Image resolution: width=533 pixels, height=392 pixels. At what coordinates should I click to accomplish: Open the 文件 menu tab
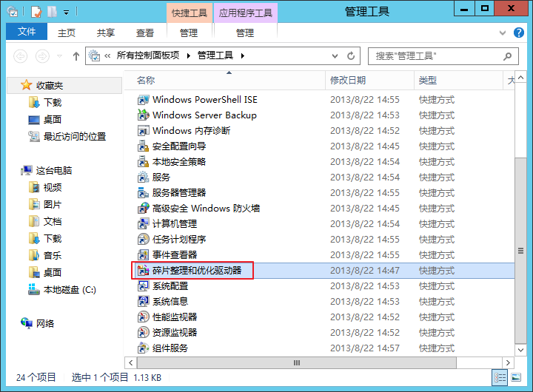(x=27, y=32)
